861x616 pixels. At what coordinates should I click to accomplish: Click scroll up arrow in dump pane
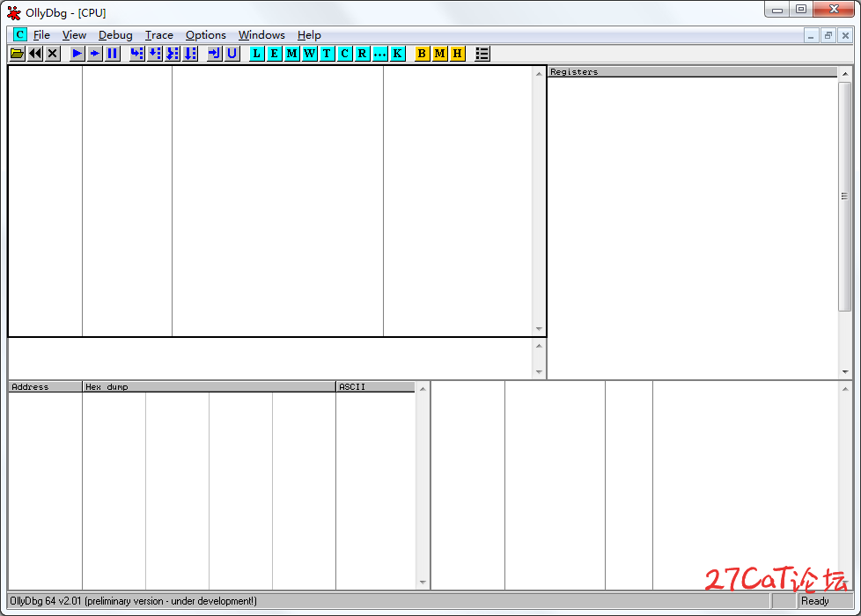423,389
